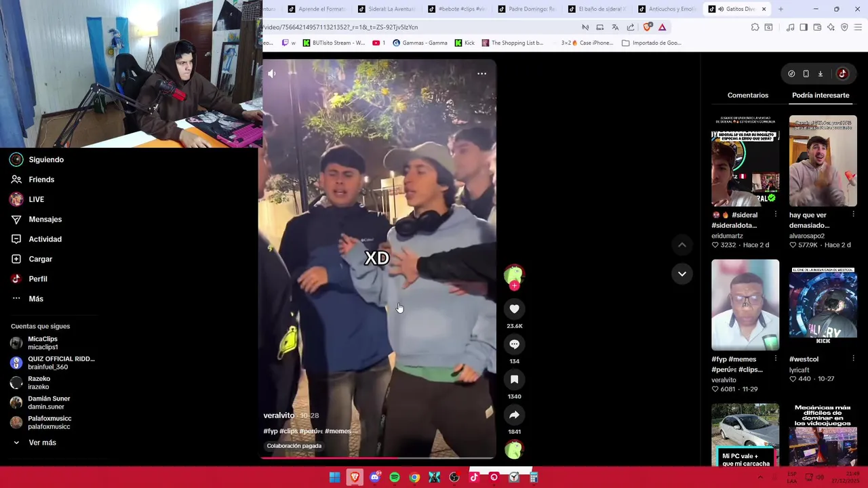Open the 'El baño de sideral' browser tab
The height and width of the screenshot is (488, 868).
coord(597,9)
